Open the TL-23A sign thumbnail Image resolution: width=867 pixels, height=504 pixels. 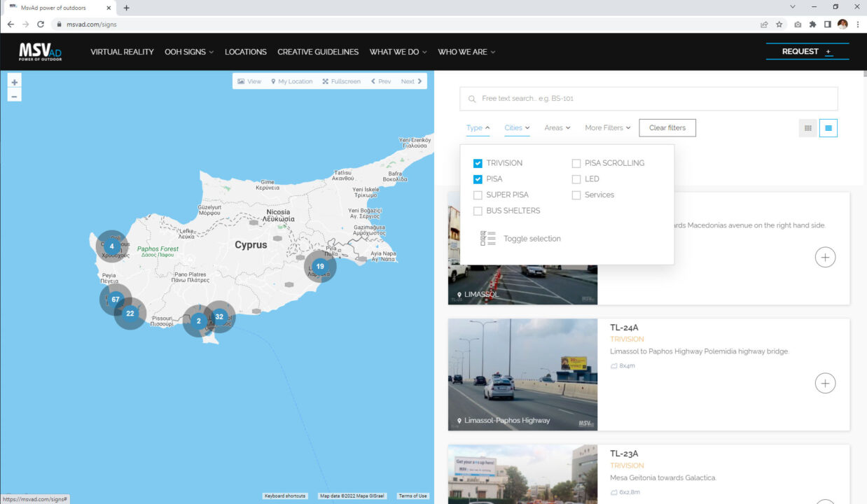tap(522, 474)
